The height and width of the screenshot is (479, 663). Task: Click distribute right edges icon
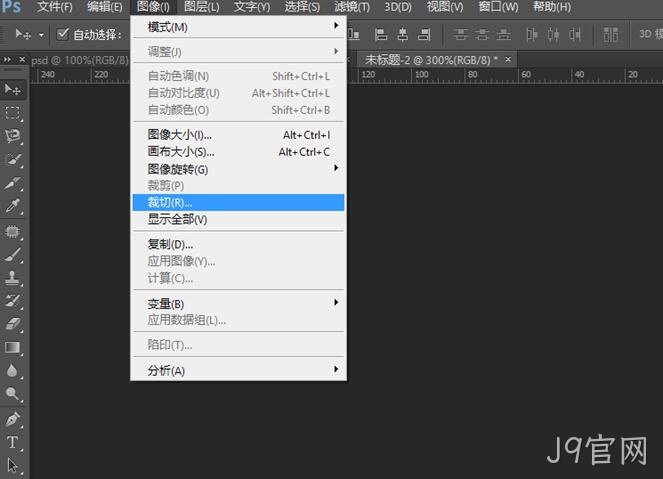tap(575, 34)
